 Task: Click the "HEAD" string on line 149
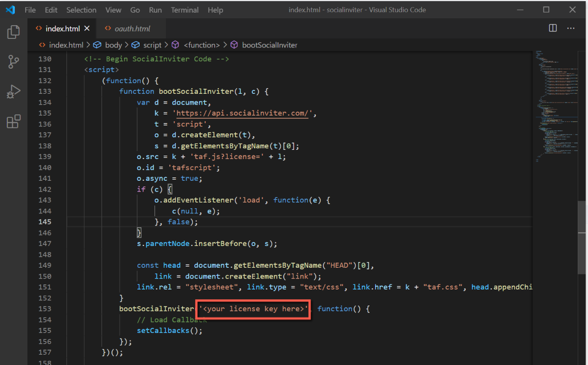coord(339,265)
